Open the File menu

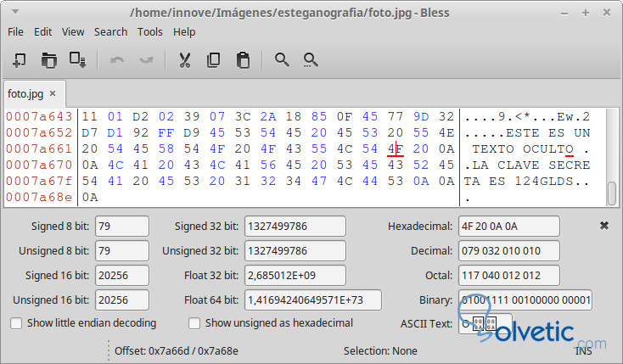tap(15, 31)
